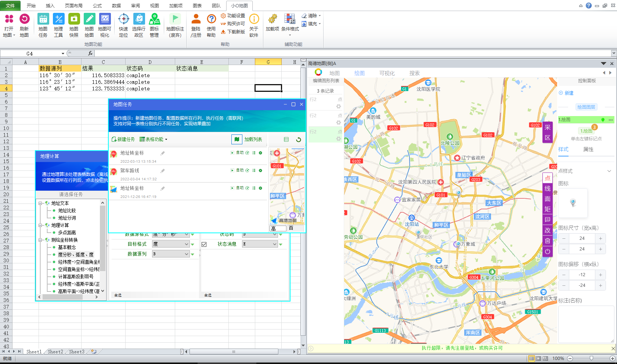Screen dimensions: 617x364
Task: Click the trash delete tool on the map toolbar
Action: tap(548, 241)
